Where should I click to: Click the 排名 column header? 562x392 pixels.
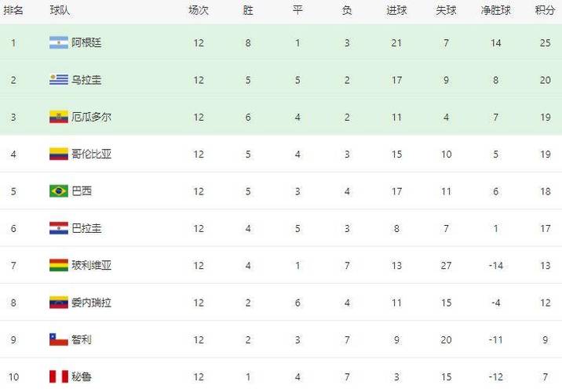[13, 10]
